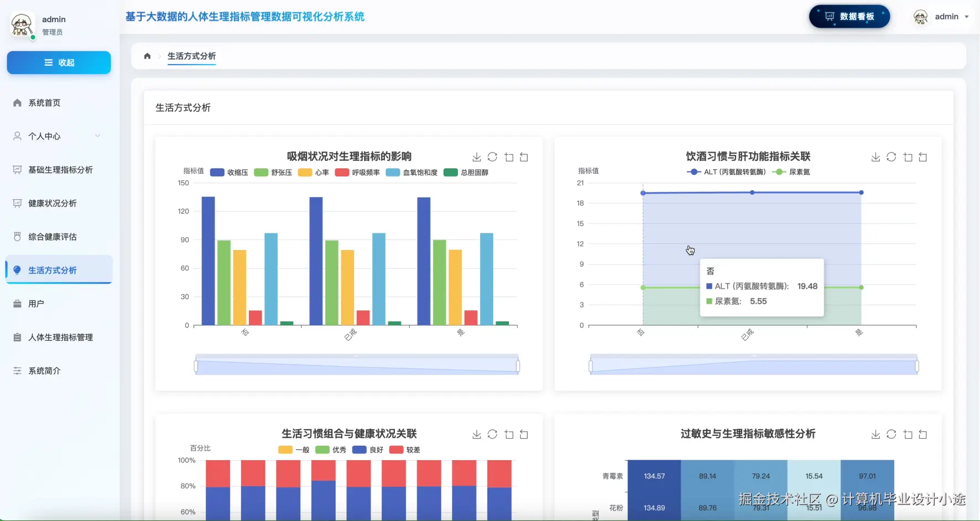Toggle 心率 legend item
Image resolution: width=980 pixels, height=521 pixels.
click(314, 173)
